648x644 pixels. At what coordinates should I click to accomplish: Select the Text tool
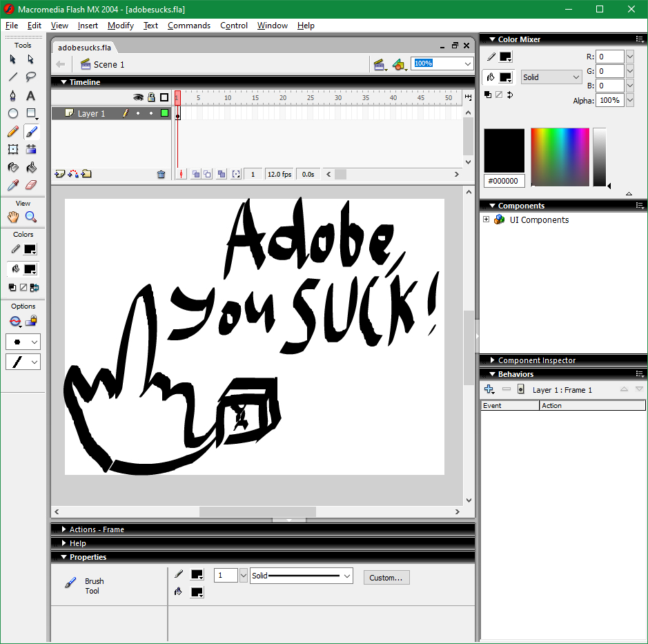(x=31, y=95)
